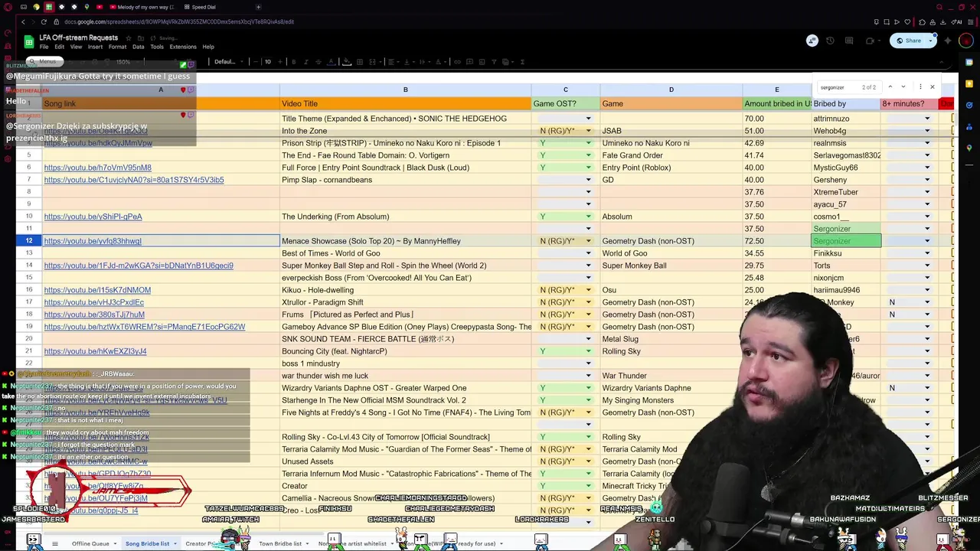Star the LFA Off-stream Requests document
This screenshot has width=980, height=551.
point(129,37)
